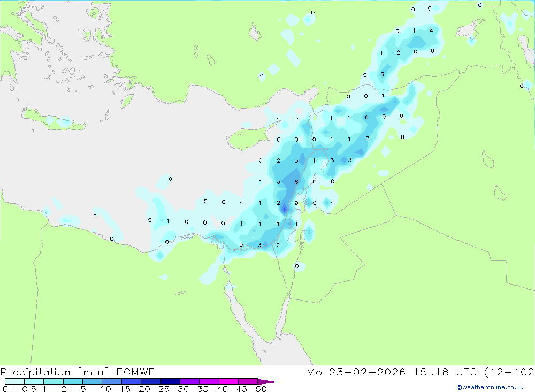Click the forecast date "23-02-2026"
The width and height of the screenshot is (535, 392).
pyautogui.click(x=367, y=372)
